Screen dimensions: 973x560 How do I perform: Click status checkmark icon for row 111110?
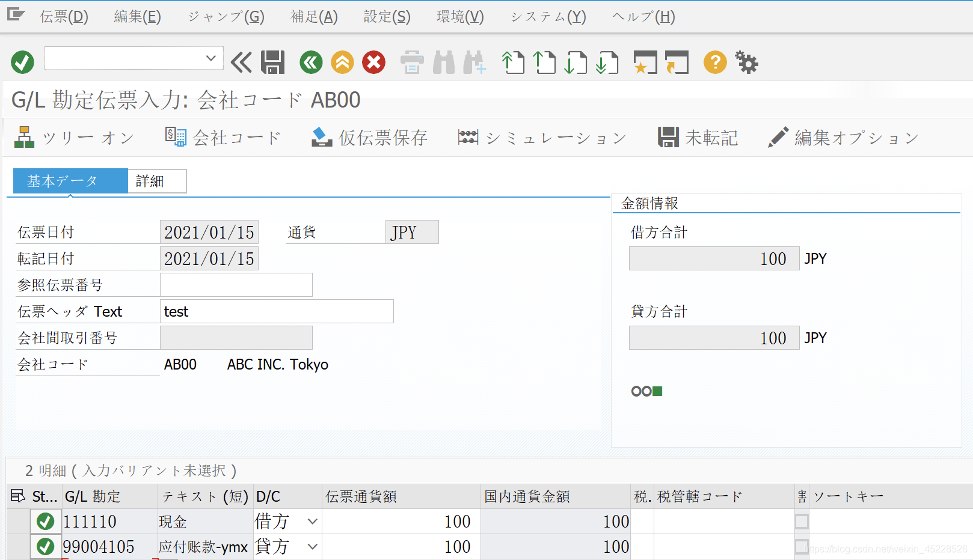click(x=46, y=522)
